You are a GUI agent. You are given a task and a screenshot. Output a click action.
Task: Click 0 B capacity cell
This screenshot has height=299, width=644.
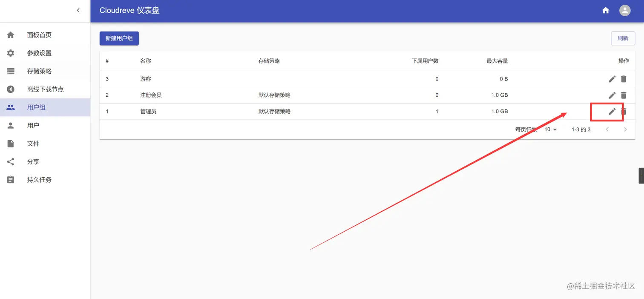click(503, 79)
